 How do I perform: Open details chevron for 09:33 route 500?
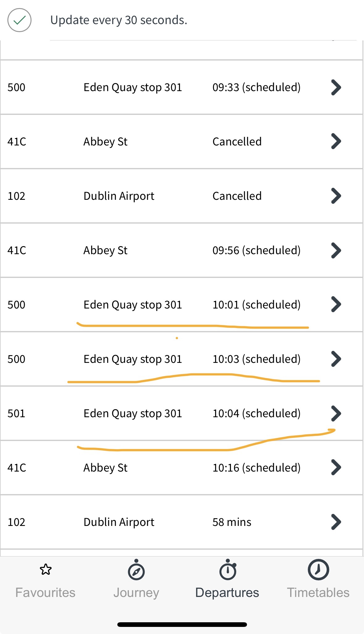coord(336,87)
